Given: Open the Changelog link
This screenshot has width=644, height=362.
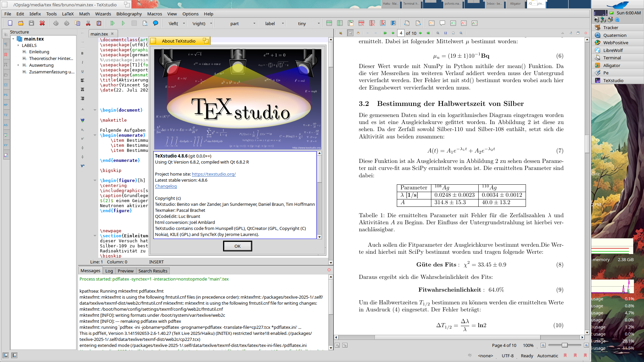Looking at the screenshot, I should (x=166, y=186).
